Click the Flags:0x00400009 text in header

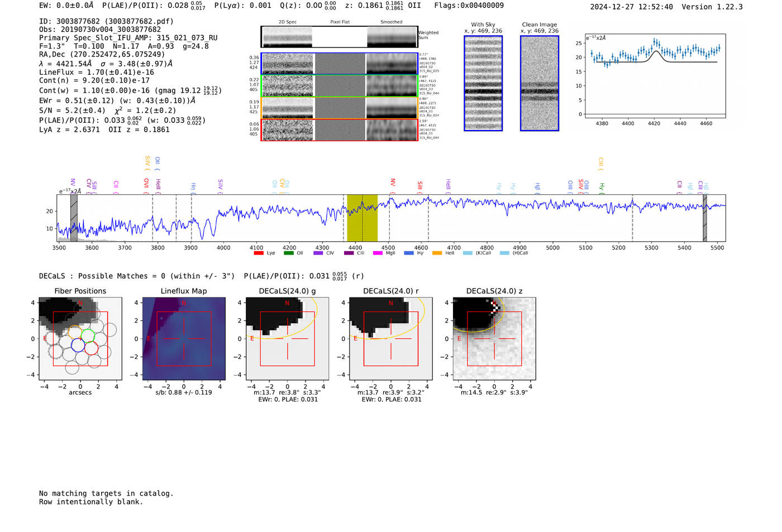[x=469, y=6]
